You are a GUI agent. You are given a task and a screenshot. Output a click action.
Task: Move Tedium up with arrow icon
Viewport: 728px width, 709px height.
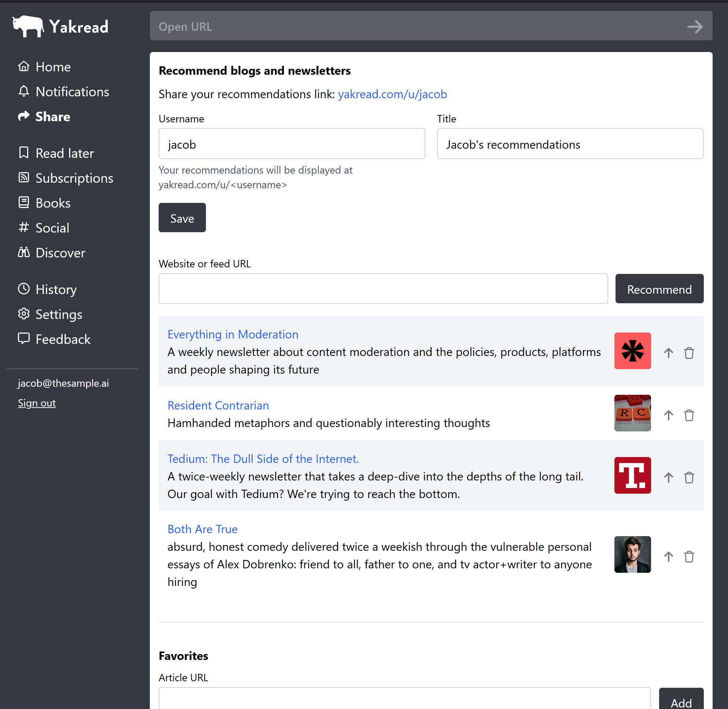point(668,477)
